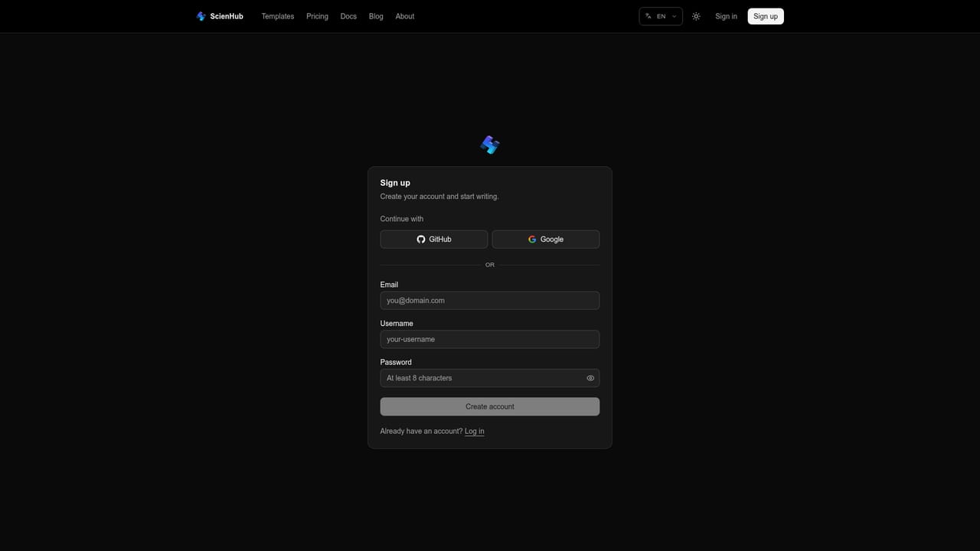Open the Templates menu item

point(278,16)
